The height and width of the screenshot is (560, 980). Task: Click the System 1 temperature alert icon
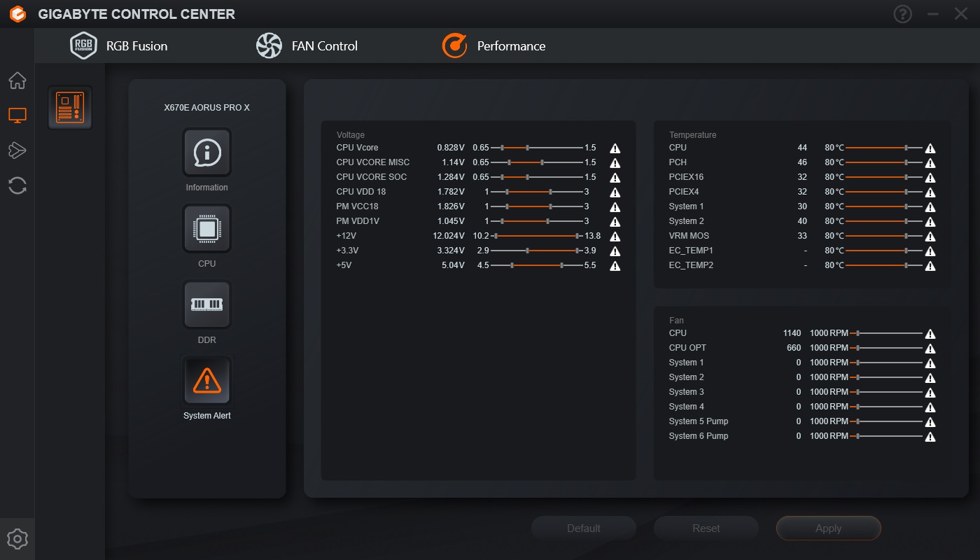tap(930, 207)
